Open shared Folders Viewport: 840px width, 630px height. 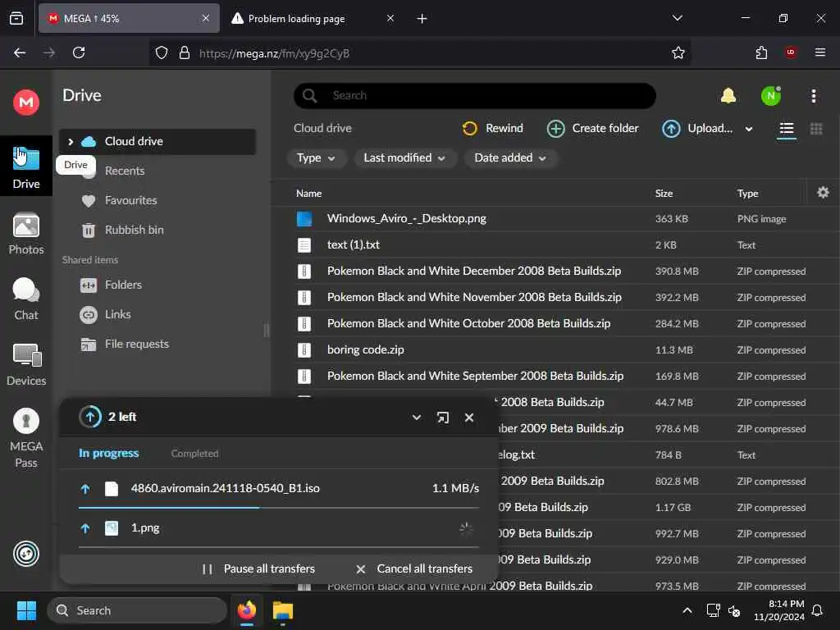point(111,285)
